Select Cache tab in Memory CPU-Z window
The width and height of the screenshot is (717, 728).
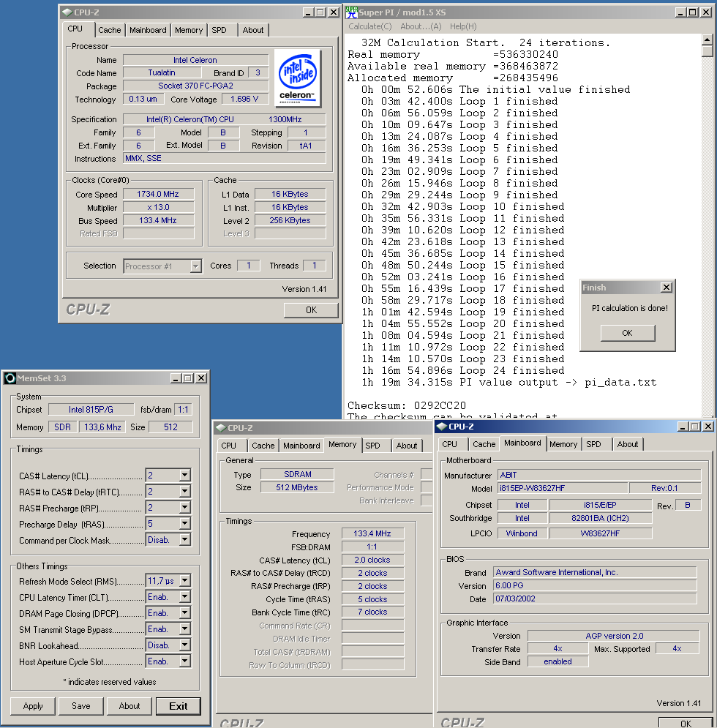coord(263,446)
